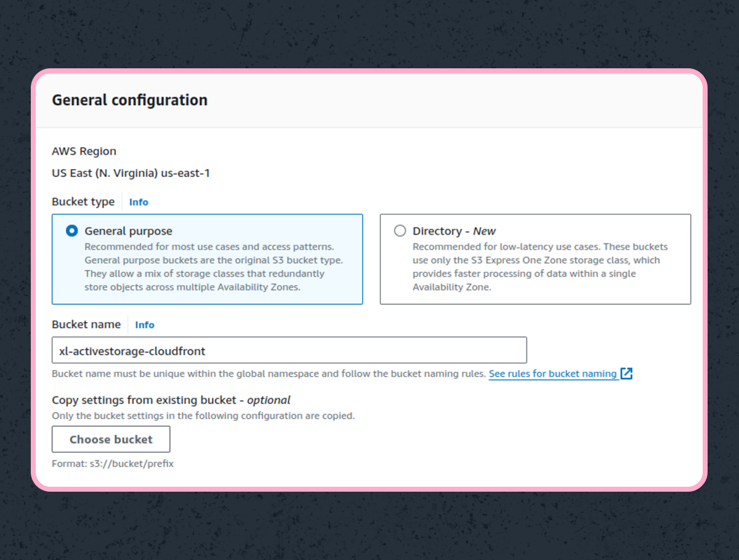This screenshot has width=739, height=560.
Task: Click the 'Only the bucket settings' helper text
Action: tap(203, 416)
